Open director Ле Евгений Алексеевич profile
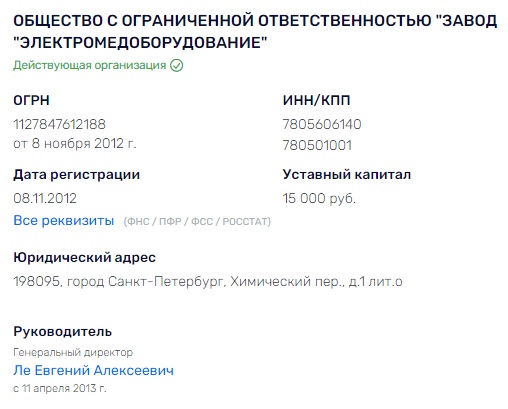 pyautogui.click(x=93, y=370)
